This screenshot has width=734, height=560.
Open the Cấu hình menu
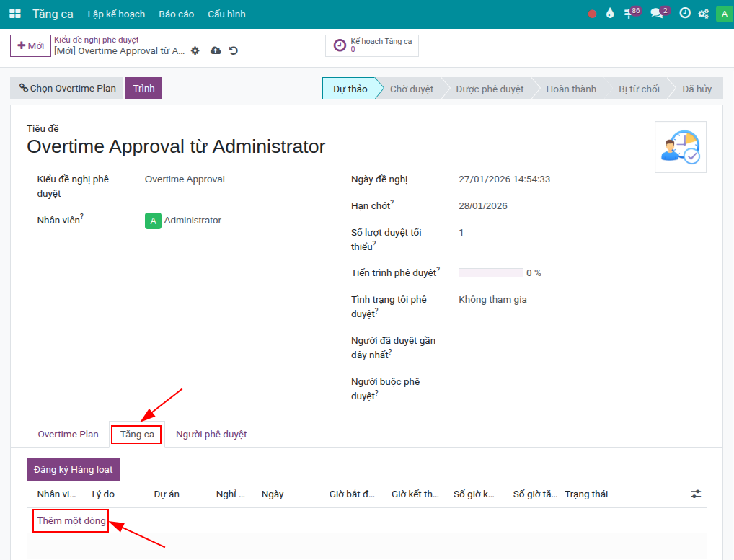pyautogui.click(x=226, y=13)
